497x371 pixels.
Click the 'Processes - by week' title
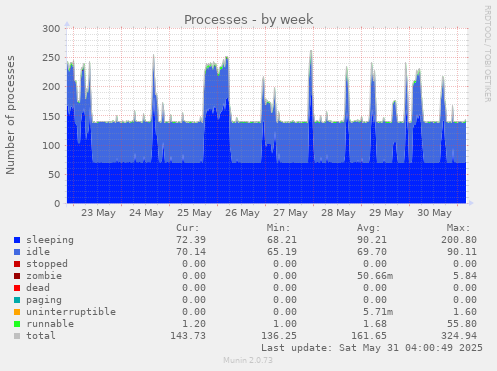tap(249, 19)
